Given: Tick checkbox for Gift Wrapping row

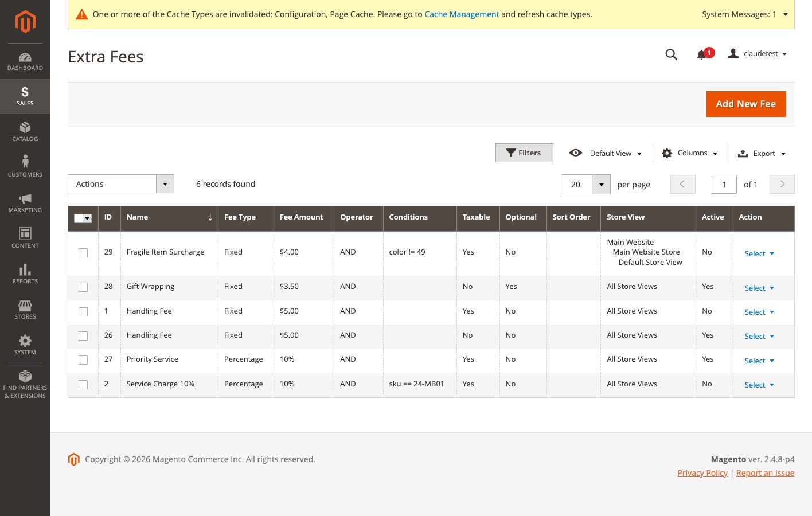Looking at the screenshot, I should tap(83, 287).
